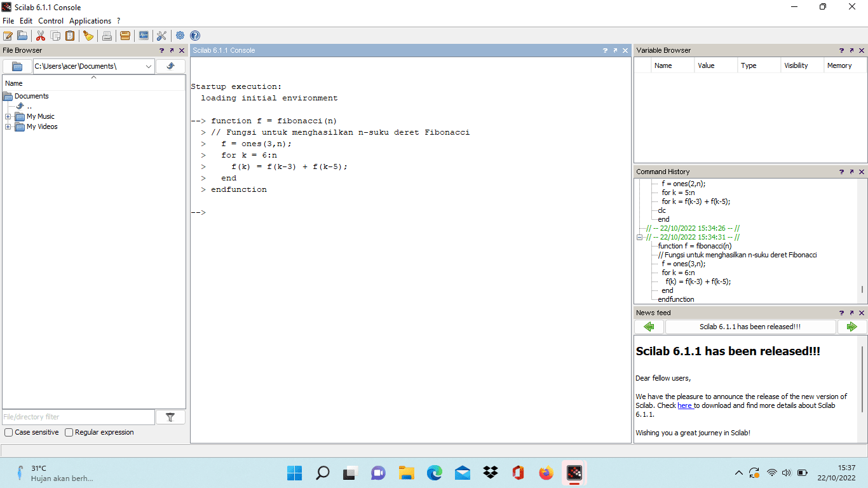Open the Applications menu
Screen dimensions: 868x488
(90, 21)
